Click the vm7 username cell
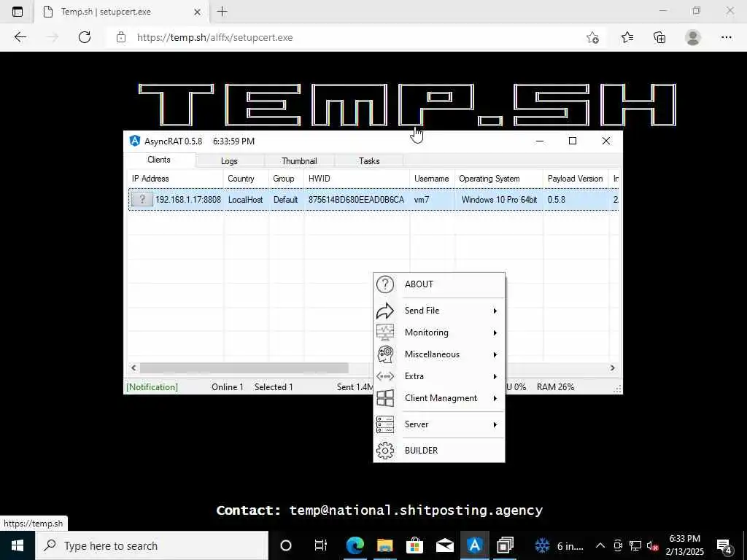 click(x=422, y=200)
